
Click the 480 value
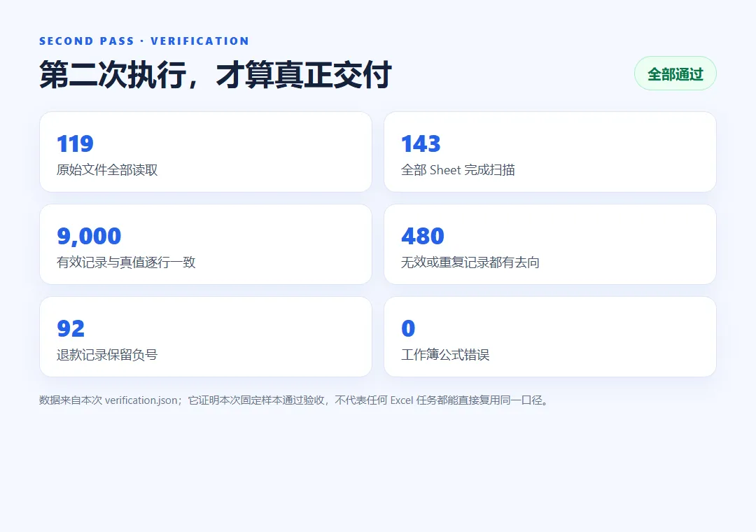pyautogui.click(x=423, y=237)
